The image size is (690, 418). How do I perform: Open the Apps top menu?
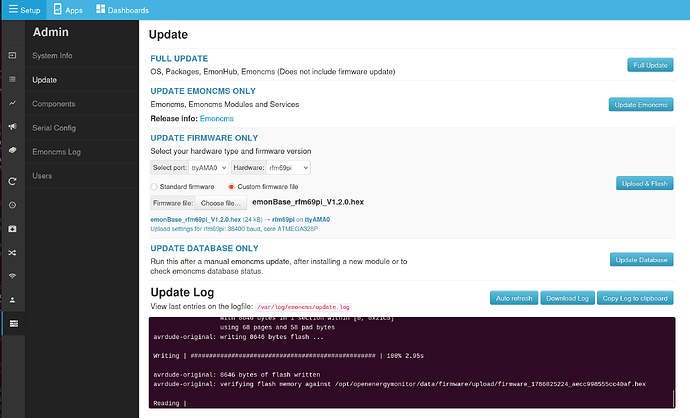68,10
